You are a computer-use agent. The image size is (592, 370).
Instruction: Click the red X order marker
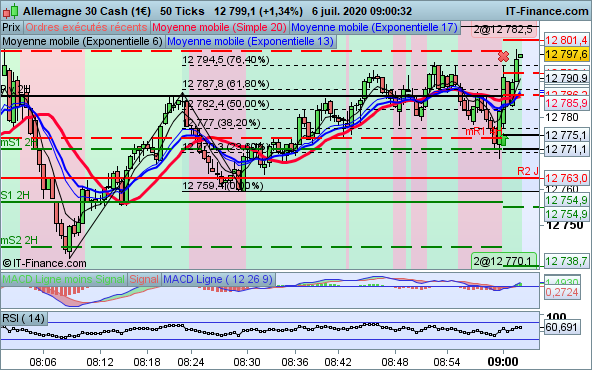503,57
